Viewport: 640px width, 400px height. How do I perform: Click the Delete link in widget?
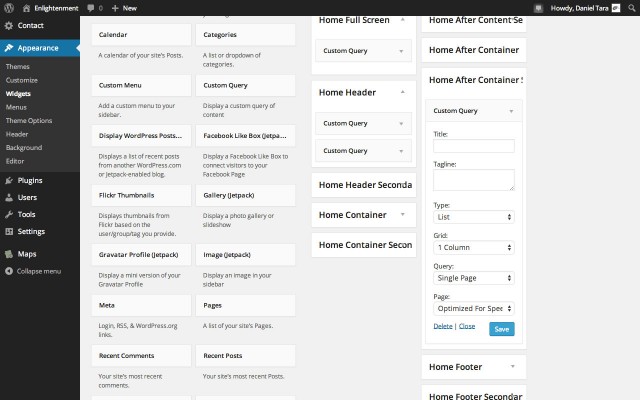443,326
